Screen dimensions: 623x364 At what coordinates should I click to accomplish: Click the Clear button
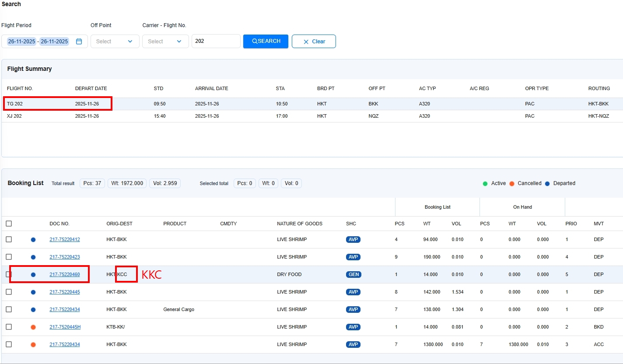[314, 42]
